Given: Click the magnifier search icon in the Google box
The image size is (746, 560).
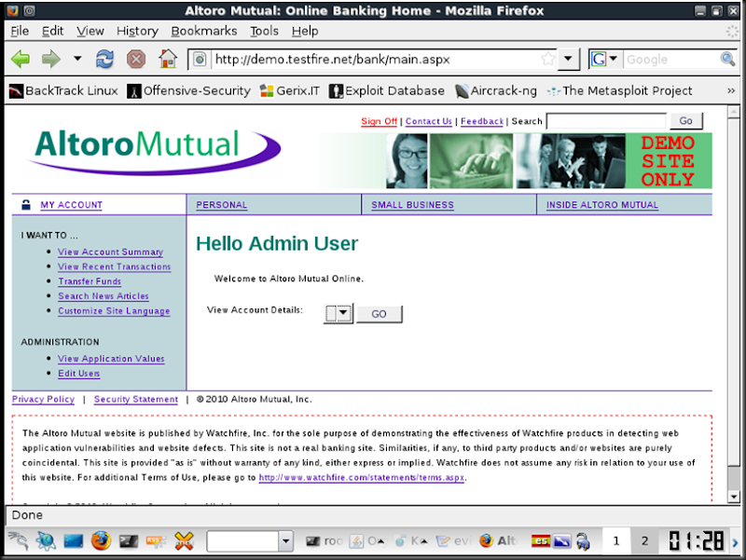Looking at the screenshot, I should (727, 59).
